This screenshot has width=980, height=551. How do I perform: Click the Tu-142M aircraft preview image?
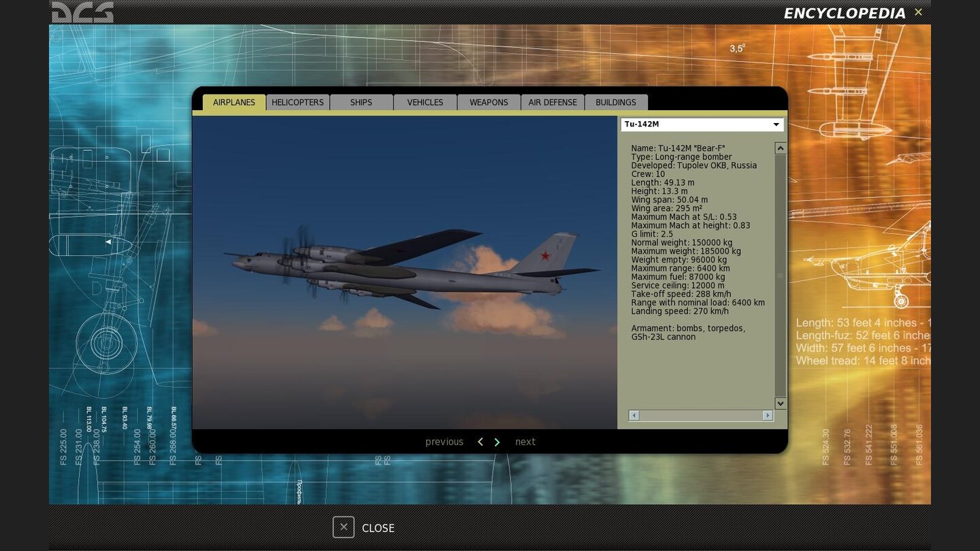tap(405, 272)
